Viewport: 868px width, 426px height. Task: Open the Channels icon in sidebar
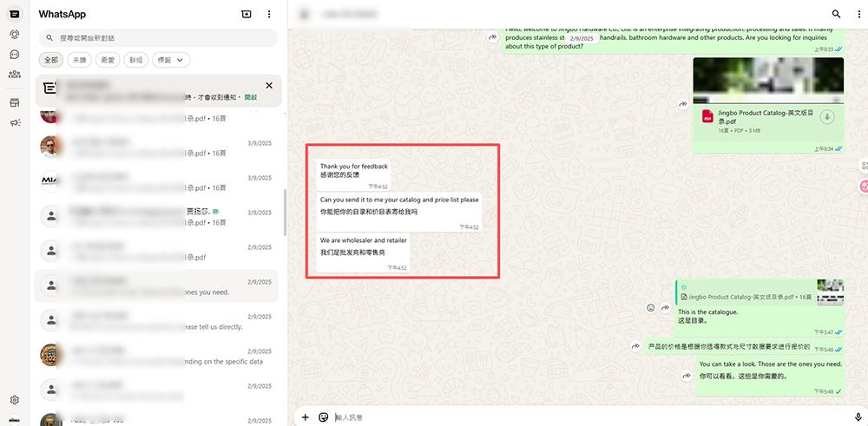coord(15,54)
